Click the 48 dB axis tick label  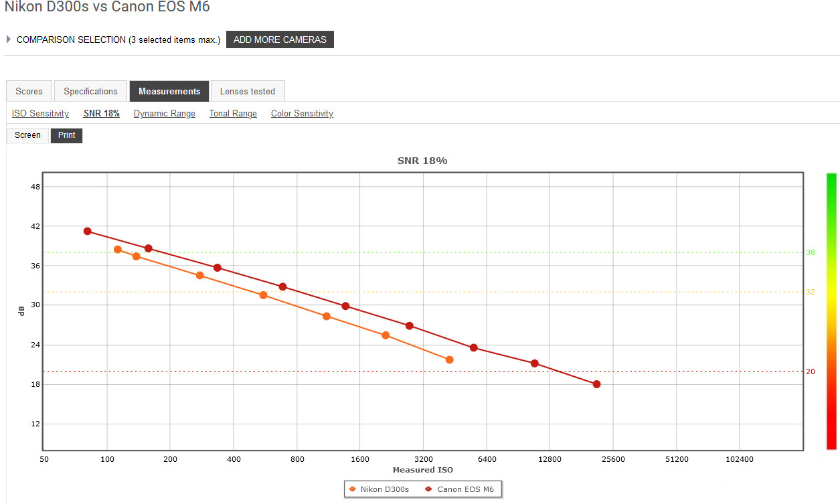point(36,187)
